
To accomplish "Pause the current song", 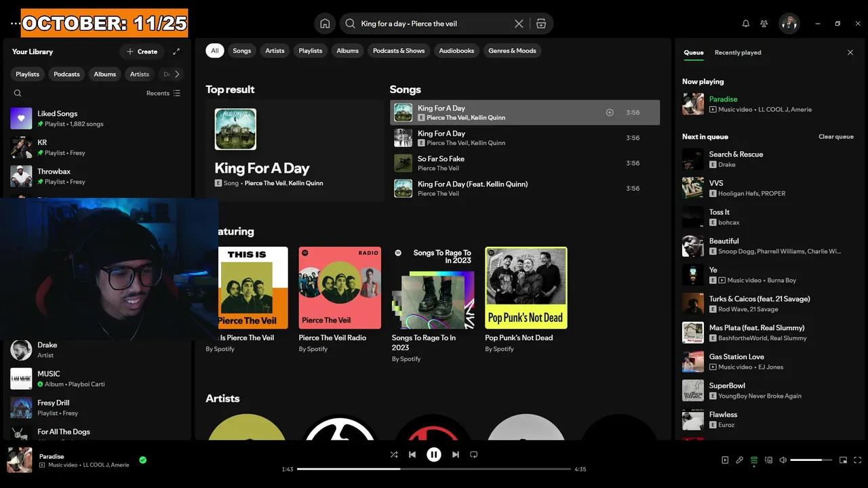I will coord(434,455).
